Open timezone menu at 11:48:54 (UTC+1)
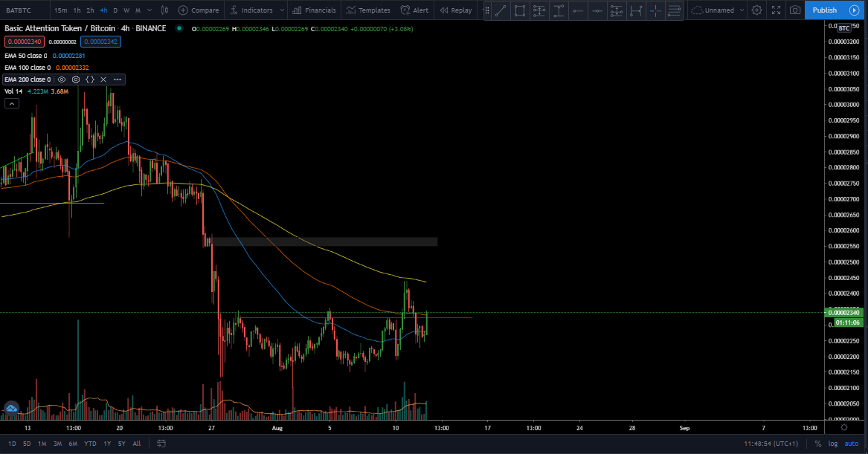This screenshot has width=868, height=454. point(771,444)
